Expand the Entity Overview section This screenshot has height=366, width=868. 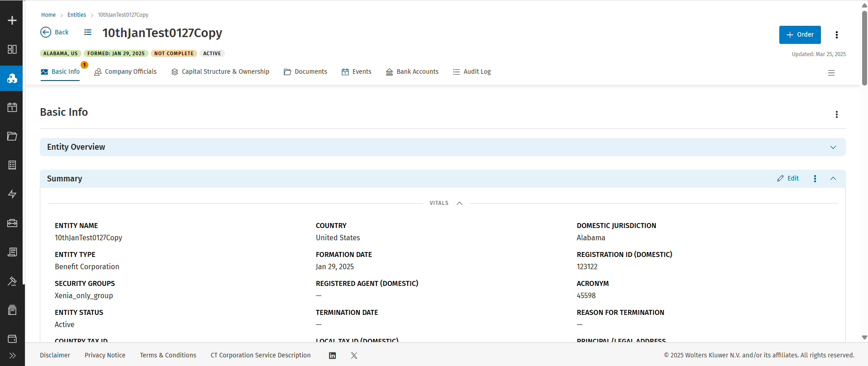click(x=833, y=147)
